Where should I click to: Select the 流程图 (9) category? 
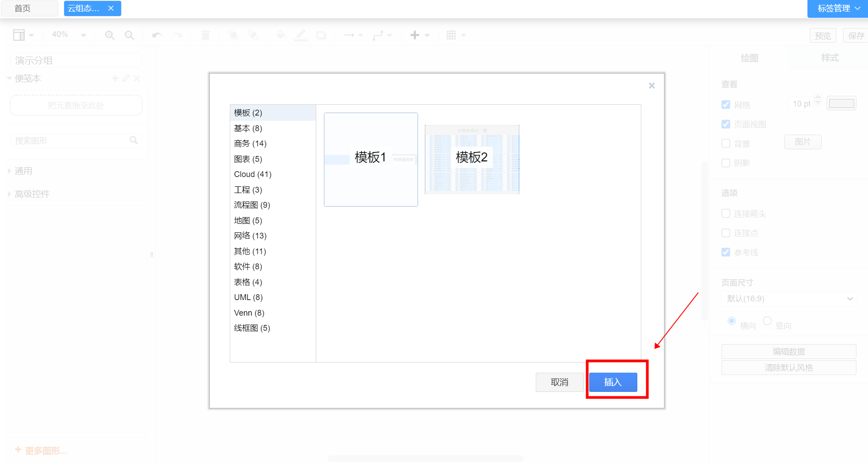pyautogui.click(x=252, y=205)
